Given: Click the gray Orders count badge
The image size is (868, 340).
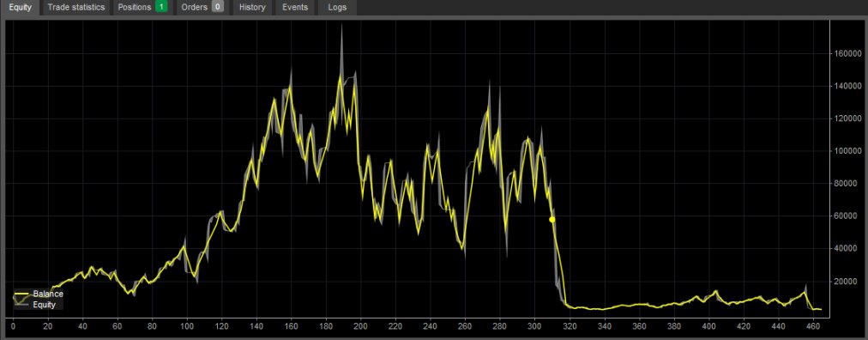Looking at the screenshot, I should pos(218,7).
